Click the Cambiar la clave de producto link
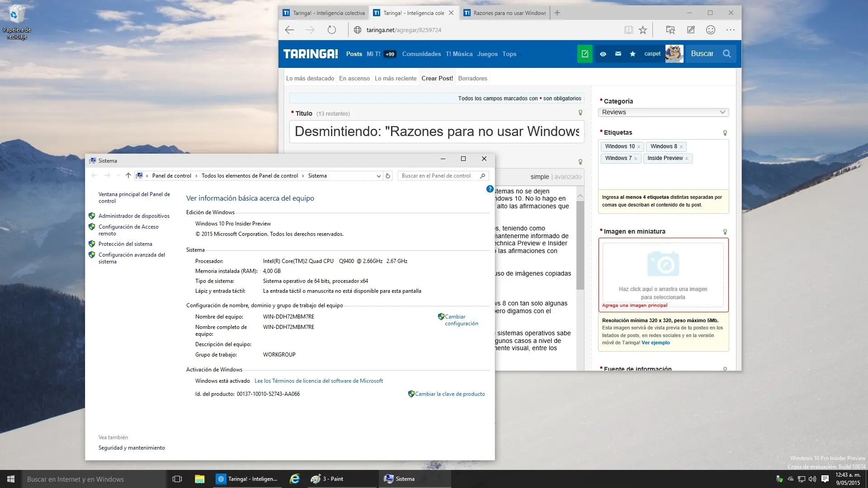This screenshot has width=868, height=488. click(x=450, y=394)
